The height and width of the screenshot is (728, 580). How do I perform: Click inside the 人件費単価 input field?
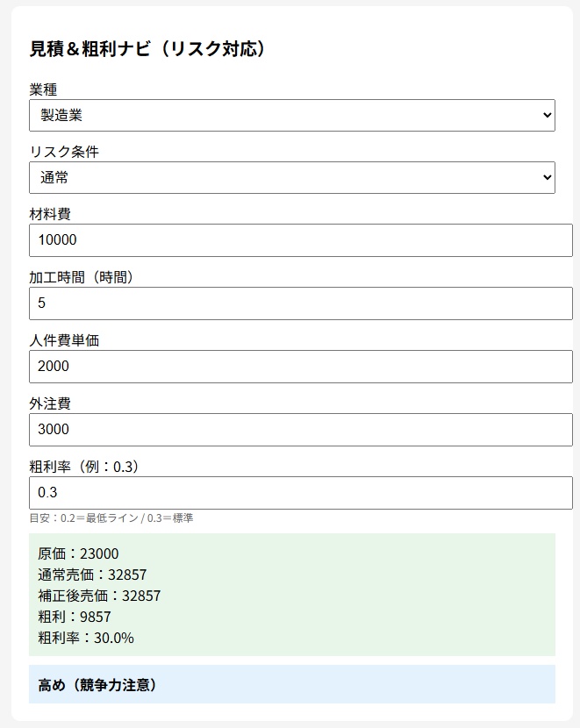(x=290, y=366)
